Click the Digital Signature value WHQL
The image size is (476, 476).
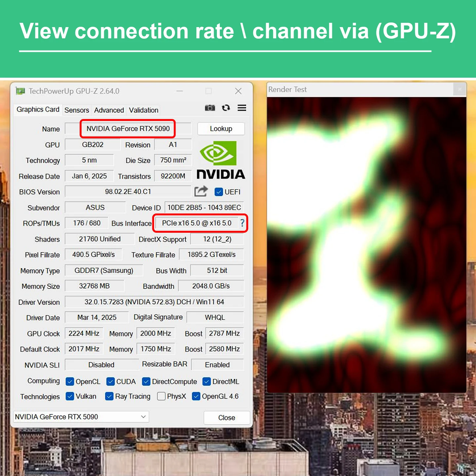pyautogui.click(x=215, y=317)
